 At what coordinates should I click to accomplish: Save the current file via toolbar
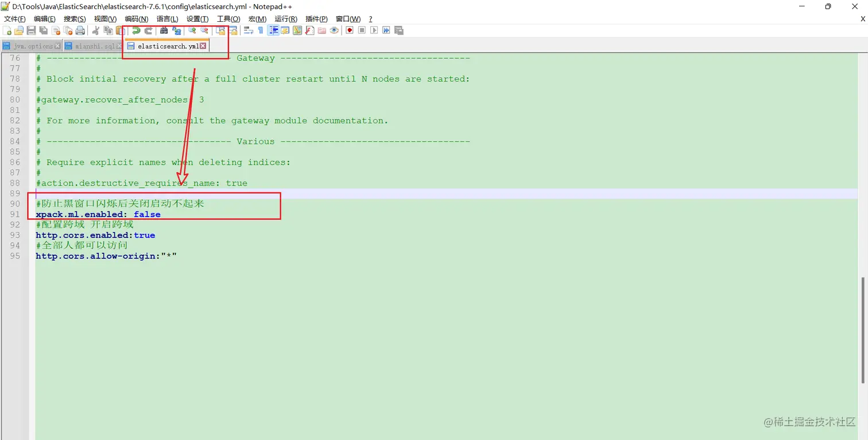[x=31, y=30]
